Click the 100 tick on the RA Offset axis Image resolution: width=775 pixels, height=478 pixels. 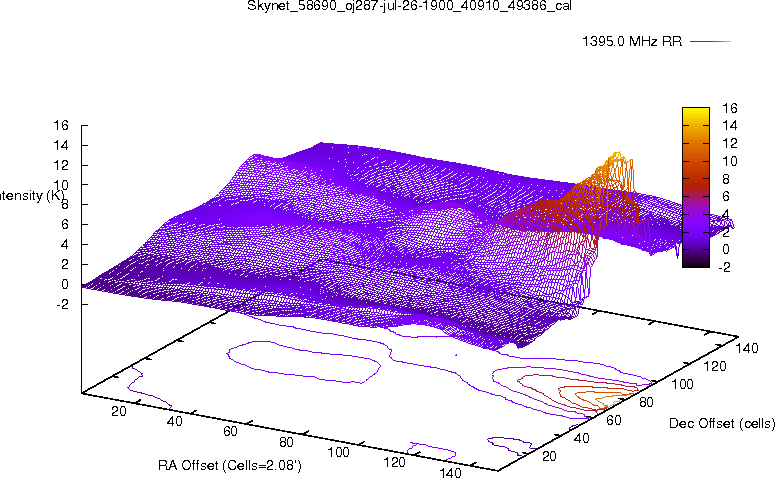pos(339,452)
